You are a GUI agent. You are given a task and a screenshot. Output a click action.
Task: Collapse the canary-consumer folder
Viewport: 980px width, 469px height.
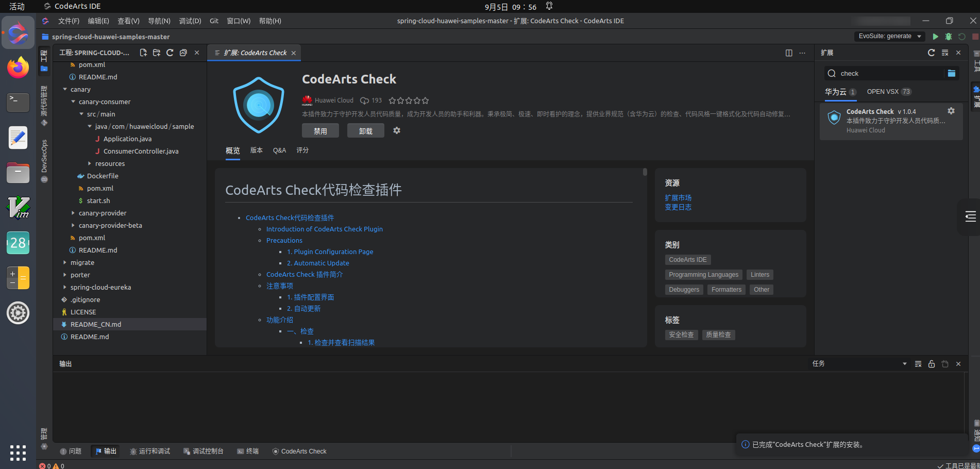tap(73, 102)
